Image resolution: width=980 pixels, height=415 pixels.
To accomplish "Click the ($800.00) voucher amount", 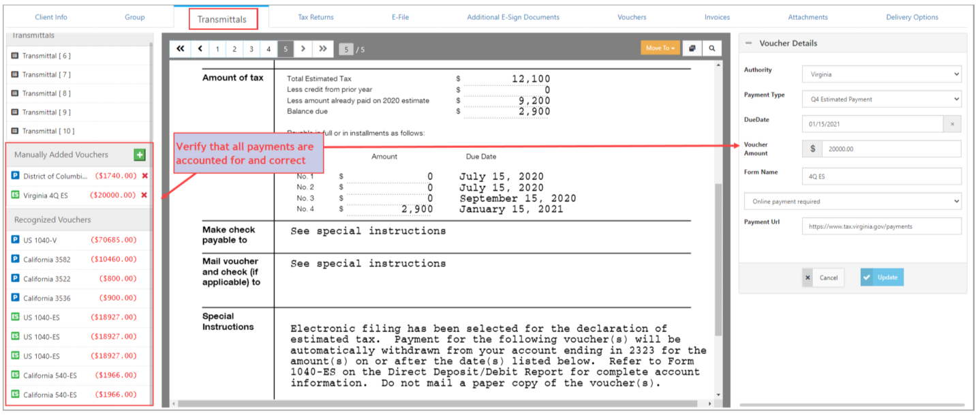I will coord(117,279).
